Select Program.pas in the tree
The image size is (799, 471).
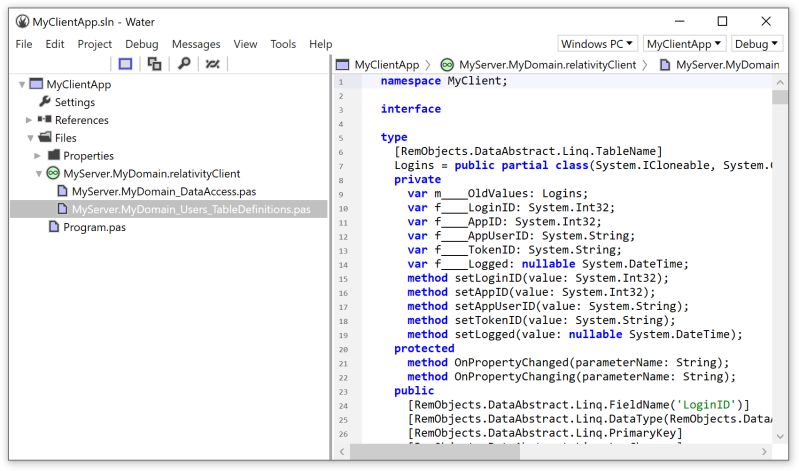tap(94, 227)
